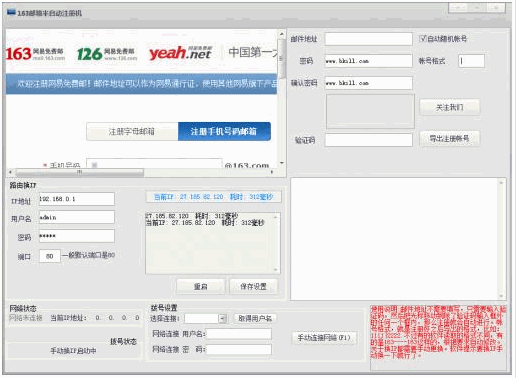Click the web page's horizontal scrollbar thumb
This screenshot has height=378, width=516.
click(80, 172)
